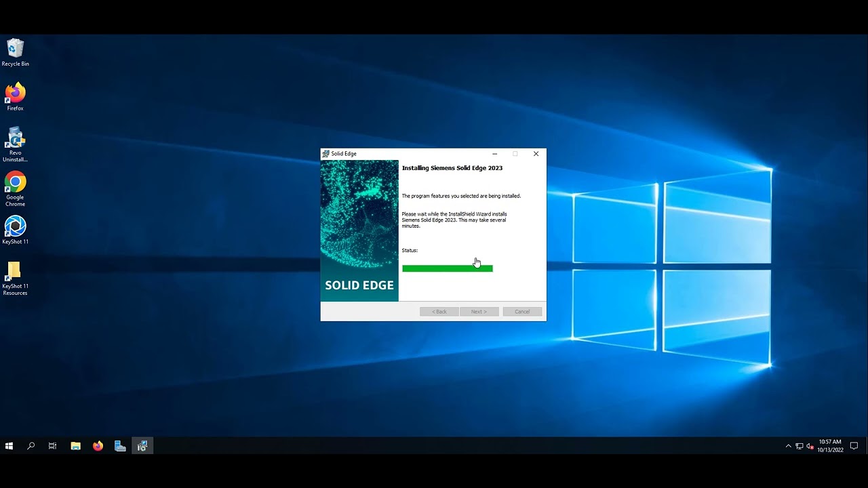Open the volume tray icon
Screen dimensions: 868x488
tap(810, 446)
